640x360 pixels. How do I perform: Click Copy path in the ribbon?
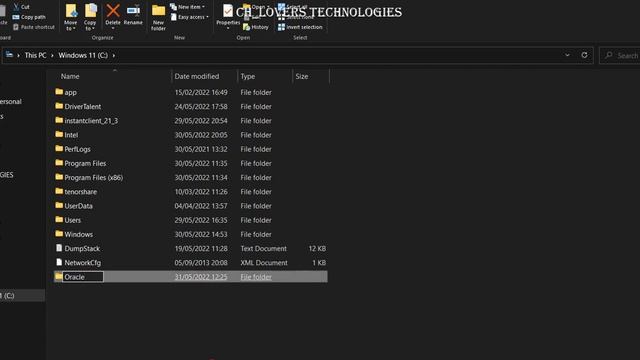click(x=29, y=17)
